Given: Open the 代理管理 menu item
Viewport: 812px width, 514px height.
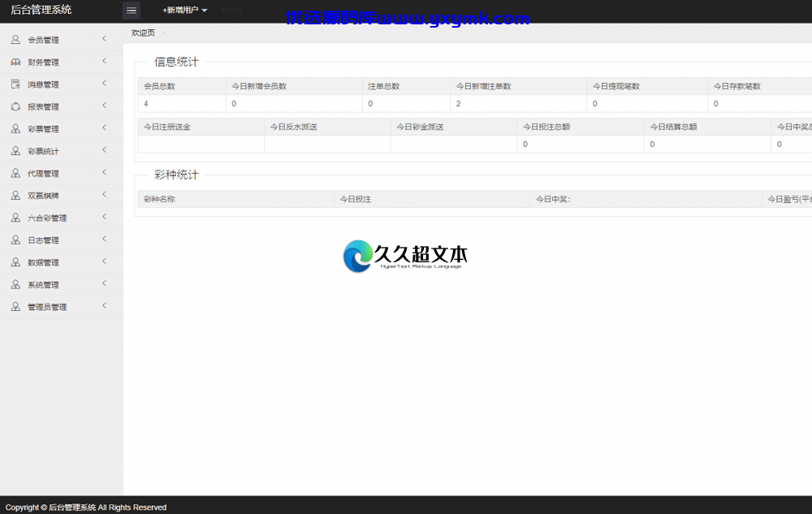Looking at the screenshot, I should pos(61,174).
